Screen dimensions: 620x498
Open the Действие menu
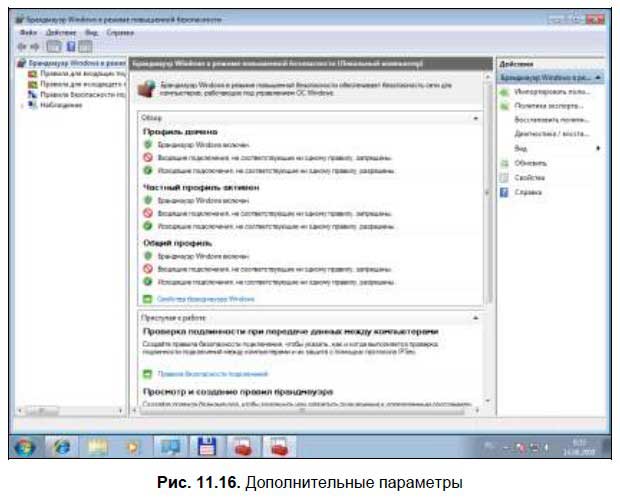(x=60, y=32)
